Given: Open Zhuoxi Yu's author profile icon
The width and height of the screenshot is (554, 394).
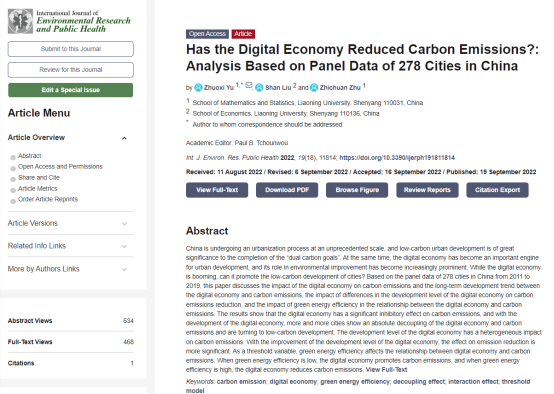Looking at the screenshot, I should point(199,87).
